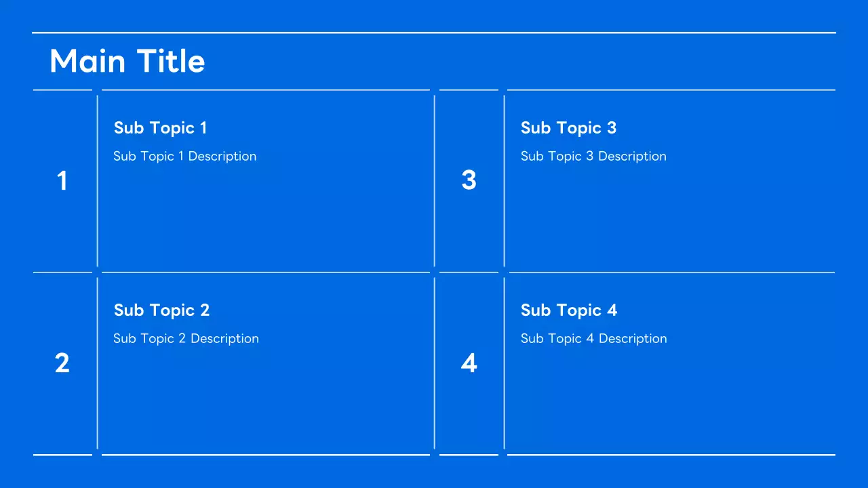The height and width of the screenshot is (488, 868).
Task: Select the large number 3
Action: point(469,180)
